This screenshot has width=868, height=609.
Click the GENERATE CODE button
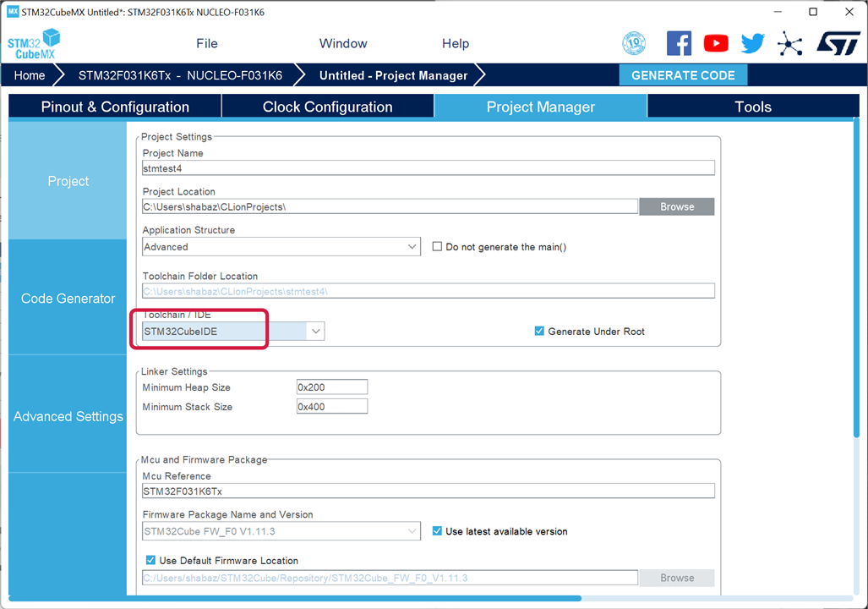click(683, 75)
